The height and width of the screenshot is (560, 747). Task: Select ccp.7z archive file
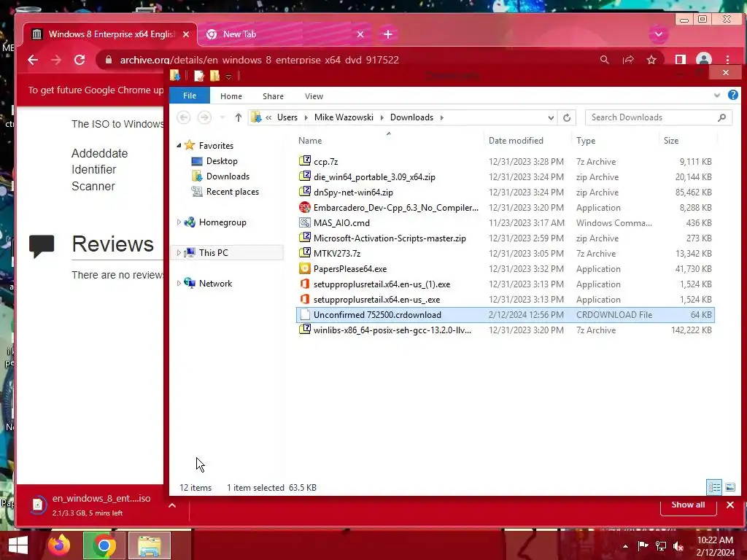pos(326,161)
